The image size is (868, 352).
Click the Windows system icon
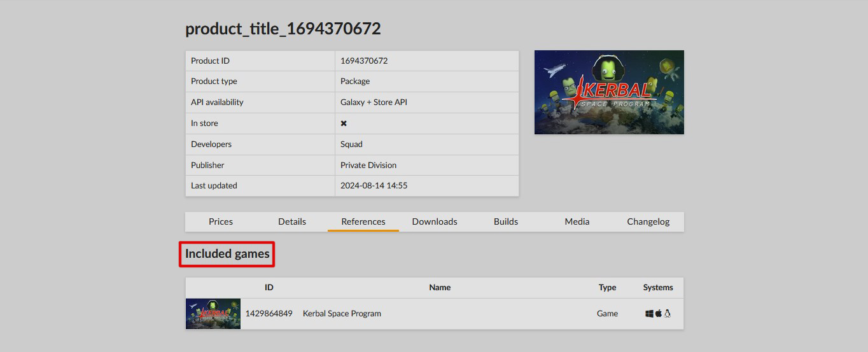coord(649,313)
